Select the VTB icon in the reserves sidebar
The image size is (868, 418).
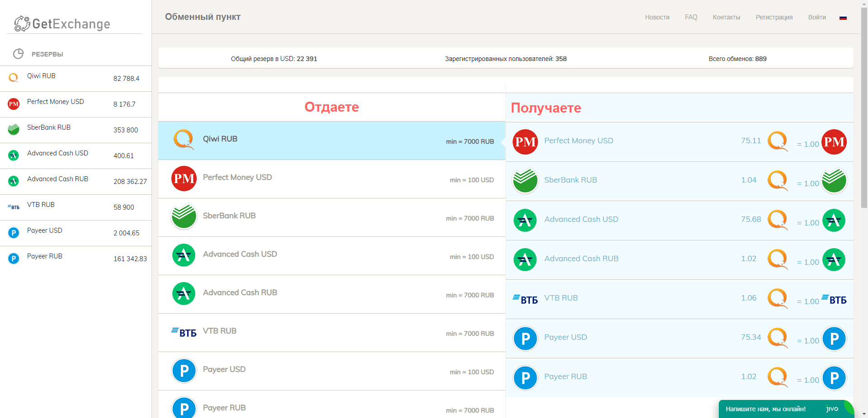pos(13,207)
